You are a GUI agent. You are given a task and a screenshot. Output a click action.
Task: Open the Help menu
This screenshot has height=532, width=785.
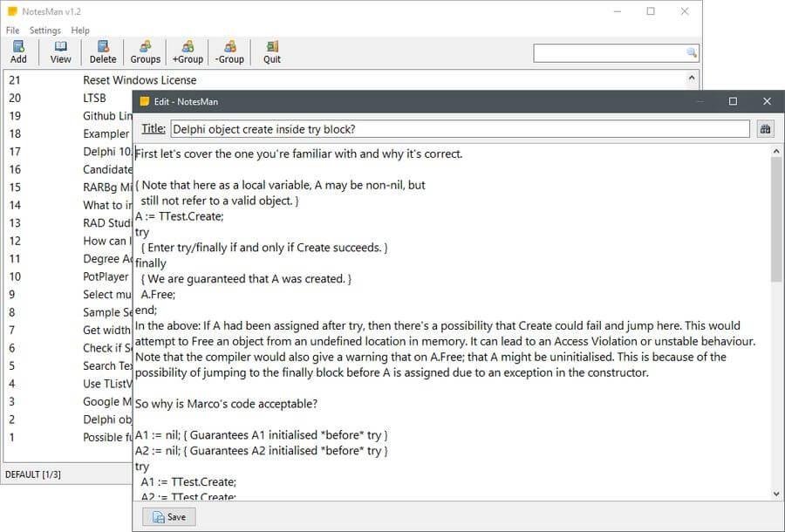[x=80, y=30]
